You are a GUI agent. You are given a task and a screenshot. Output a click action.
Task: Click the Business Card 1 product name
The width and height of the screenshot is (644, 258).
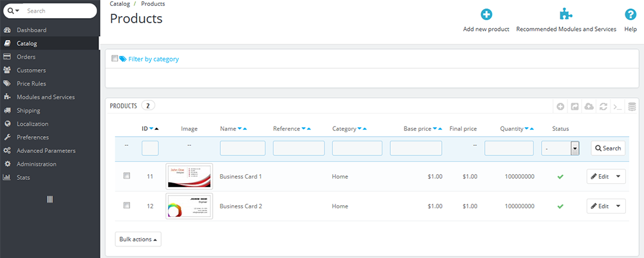(x=241, y=177)
